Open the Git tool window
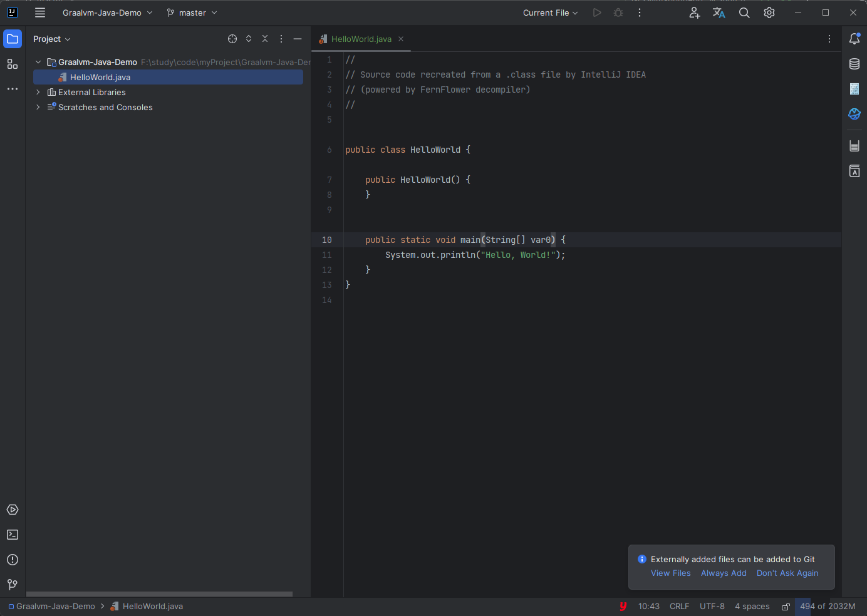Screen dimensions: 867x616 coord(13,585)
